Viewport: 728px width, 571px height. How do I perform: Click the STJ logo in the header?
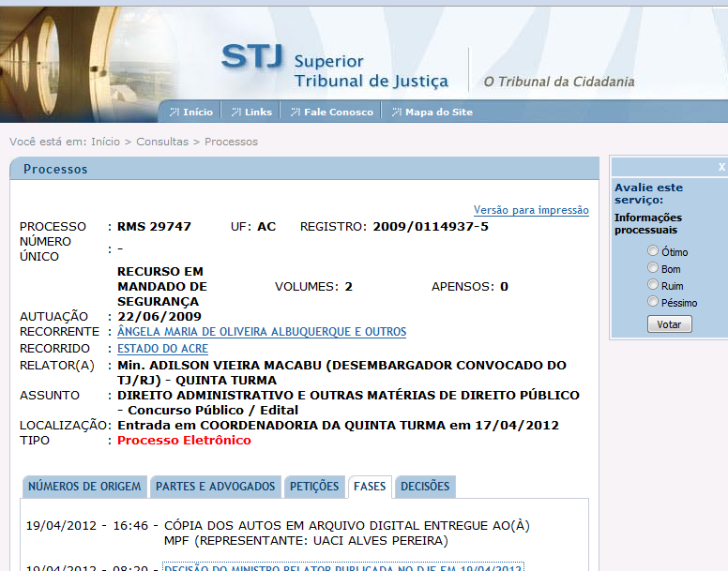252,56
